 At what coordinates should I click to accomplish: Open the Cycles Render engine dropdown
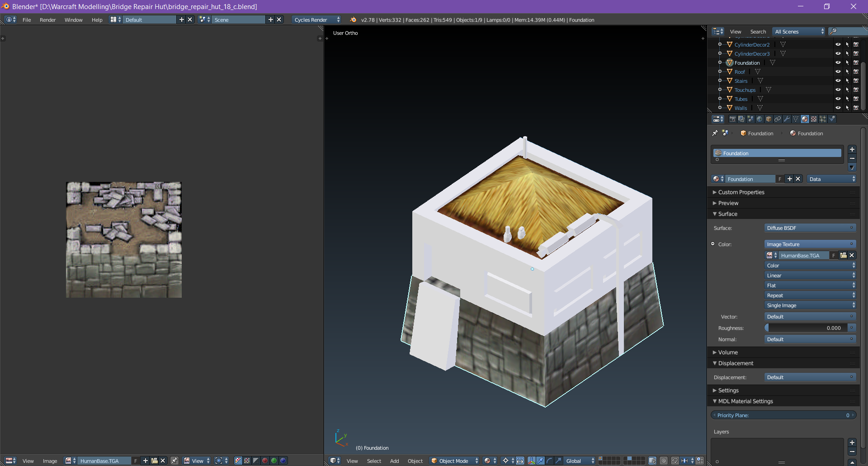(x=316, y=19)
